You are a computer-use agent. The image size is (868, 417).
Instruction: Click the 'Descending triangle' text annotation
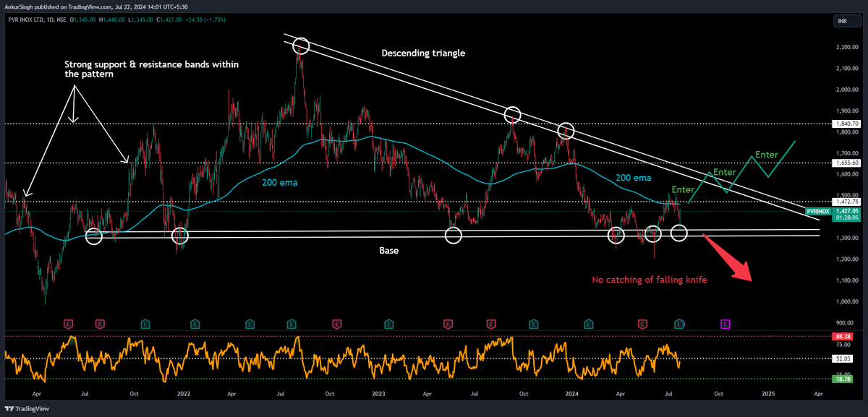click(423, 53)
